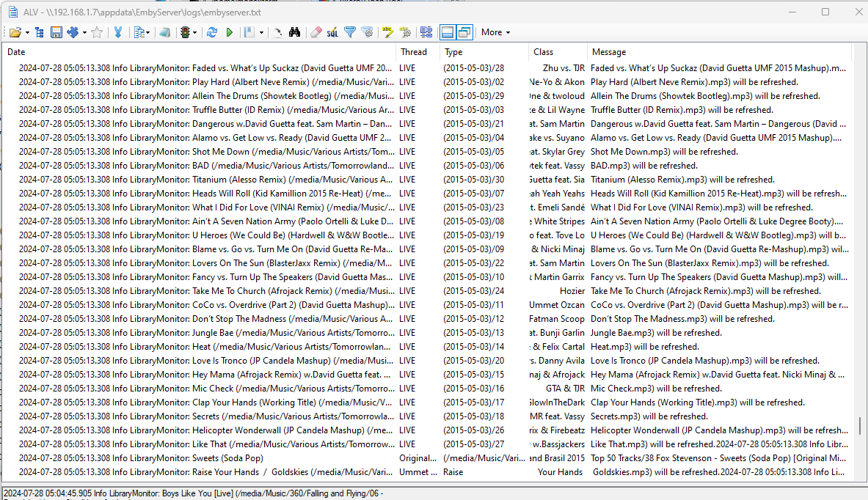The width and height of the screenshot is (868, 500).
Task: Click the open file folder icon
Action: pyautogui.click(x=14, y=32)
